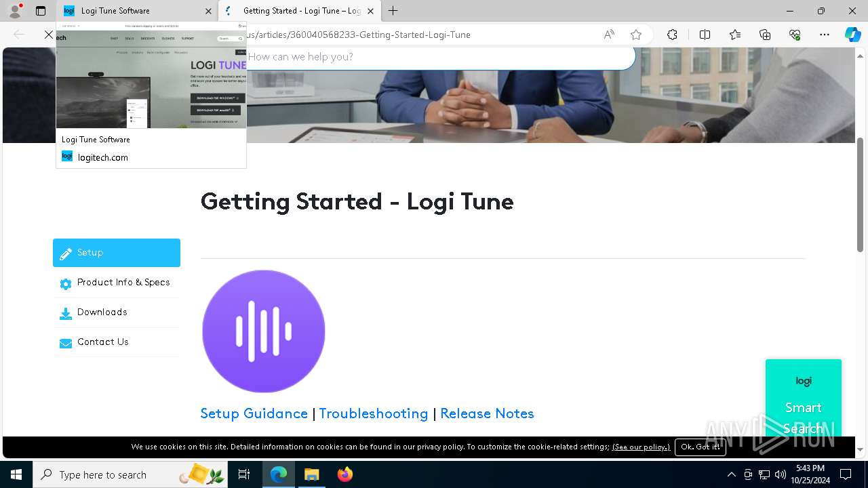The width and height of the screenshot is (868, 488).
Task: Select Product Info & Specs in the sidebar
Action: pos(117,283)
